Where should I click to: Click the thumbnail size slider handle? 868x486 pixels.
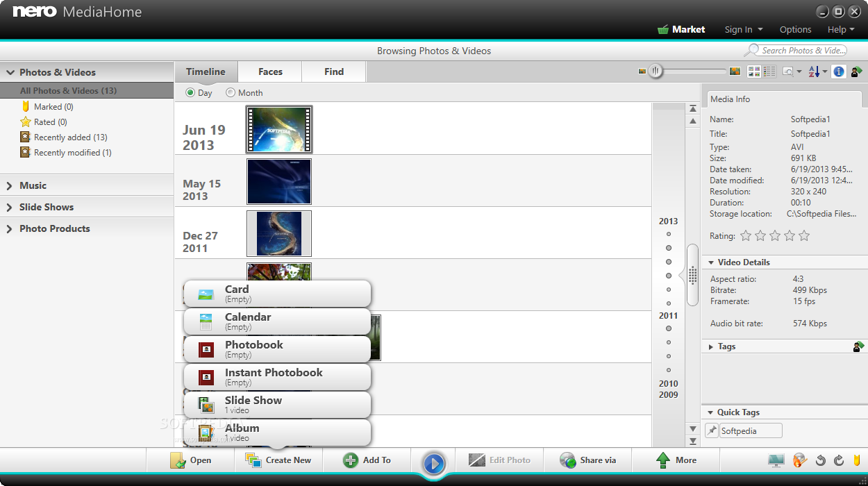(655, 72)
